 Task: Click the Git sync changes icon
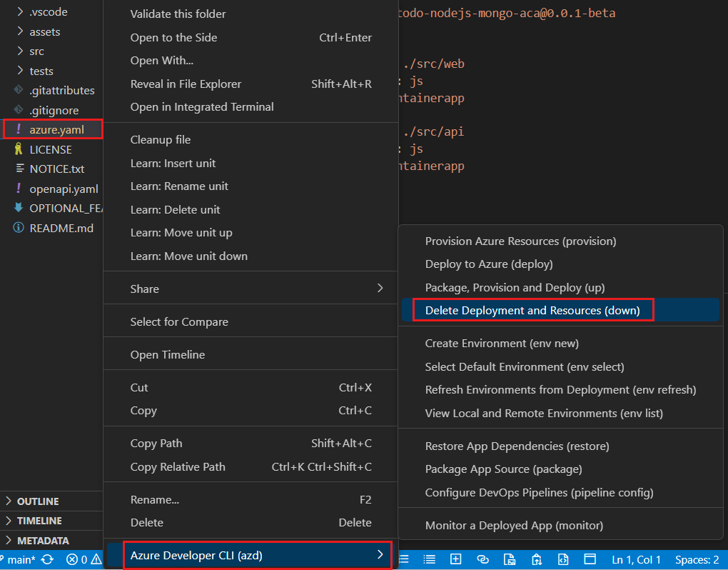(47, 559)
